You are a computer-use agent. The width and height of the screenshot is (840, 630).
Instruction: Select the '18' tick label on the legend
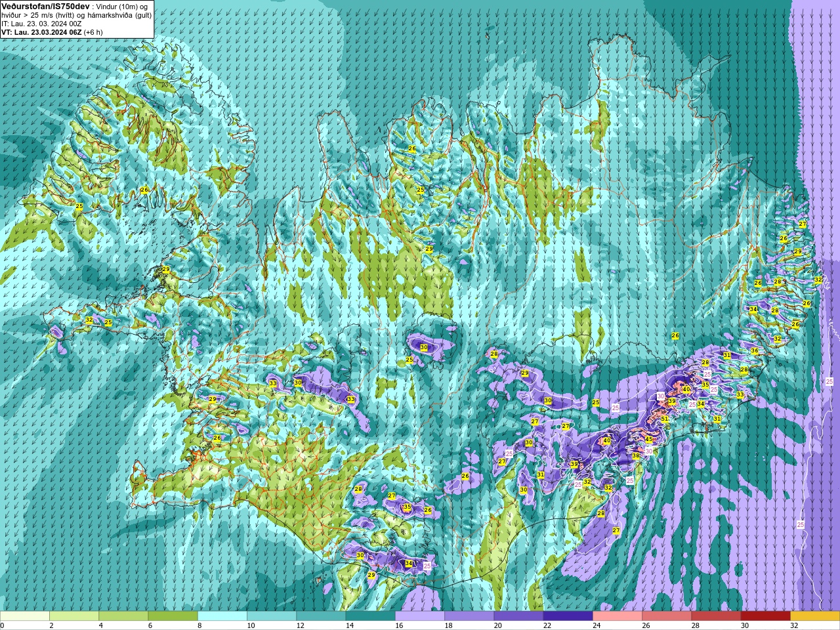click(x=449, y=625)
